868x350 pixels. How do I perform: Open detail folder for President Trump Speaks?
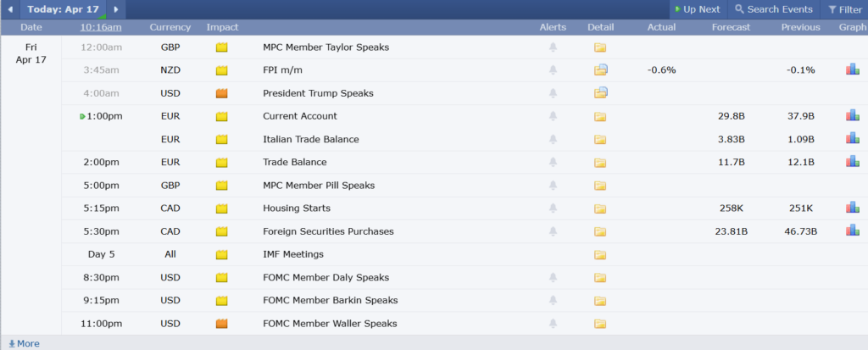coord(600,93)
